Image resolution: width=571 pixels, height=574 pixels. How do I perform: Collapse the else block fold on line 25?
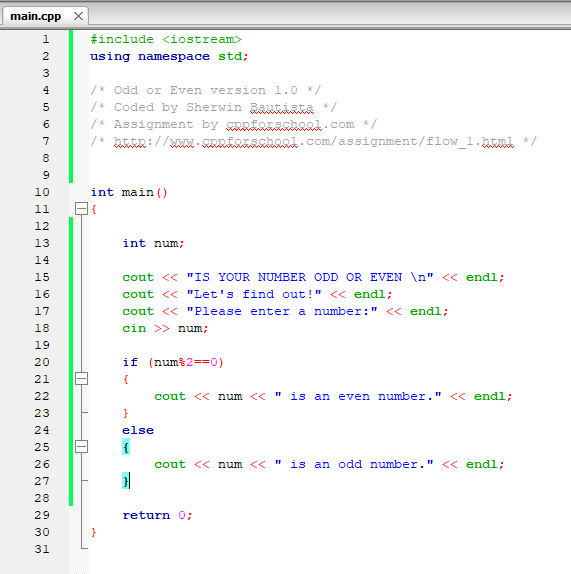(x=81, y=447)
